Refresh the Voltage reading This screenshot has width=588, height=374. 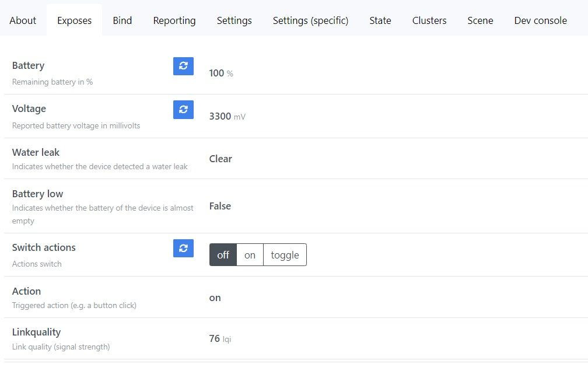[183, 109]
